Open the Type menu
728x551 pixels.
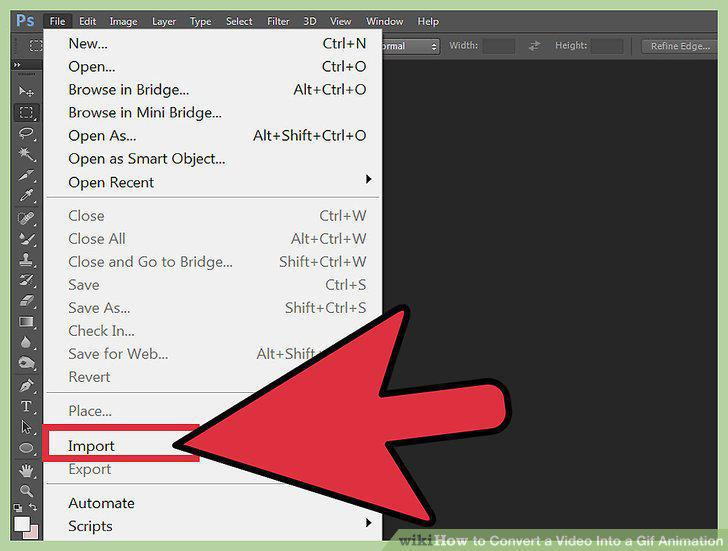pos(201,21)
